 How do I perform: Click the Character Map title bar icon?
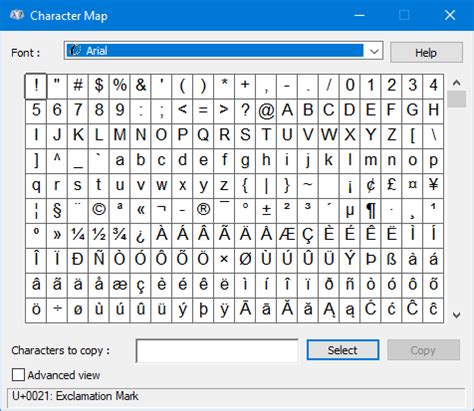[17, 15]
